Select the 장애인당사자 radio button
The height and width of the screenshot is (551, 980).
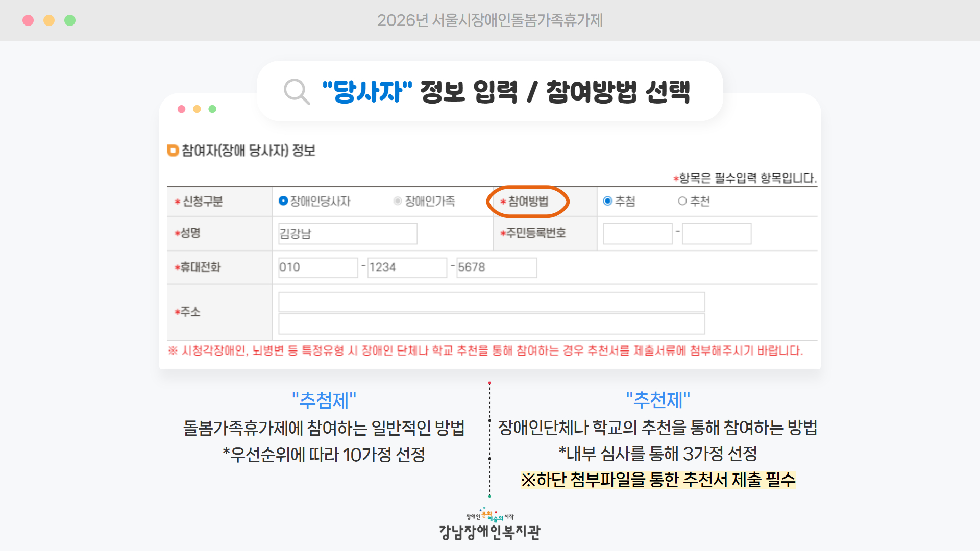[x=283, y=201]
